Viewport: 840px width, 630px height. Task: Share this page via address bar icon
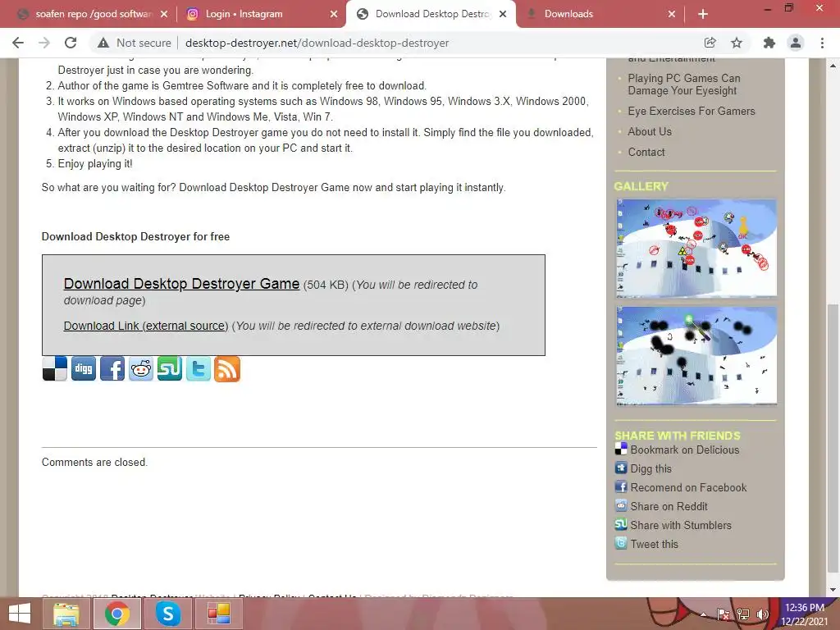[710, 43]
